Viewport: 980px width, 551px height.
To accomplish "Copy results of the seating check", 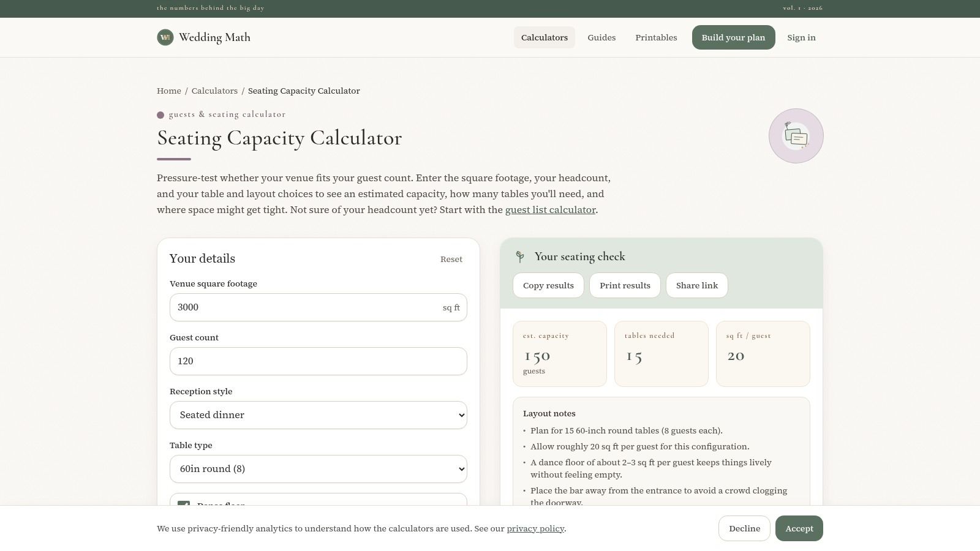I will [x=548, y=285].
